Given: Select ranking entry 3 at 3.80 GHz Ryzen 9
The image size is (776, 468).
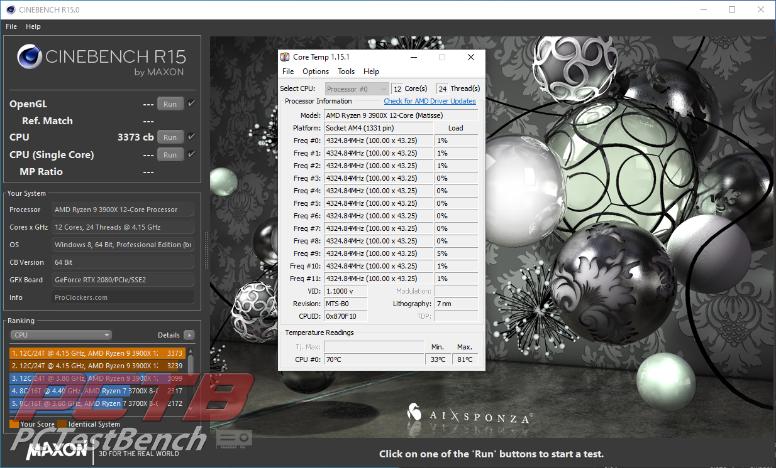Looking at the screenshot, I should pyautogui.click(x=97, y=378).
